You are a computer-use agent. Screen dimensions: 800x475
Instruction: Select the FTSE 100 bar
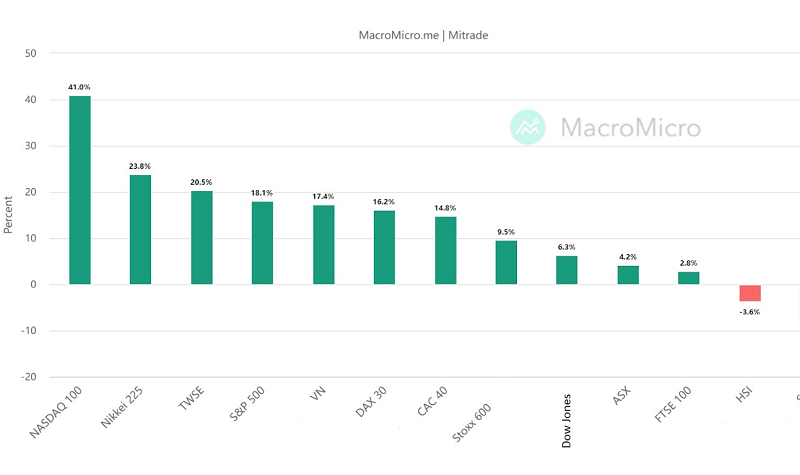click(x=689, y=278)
